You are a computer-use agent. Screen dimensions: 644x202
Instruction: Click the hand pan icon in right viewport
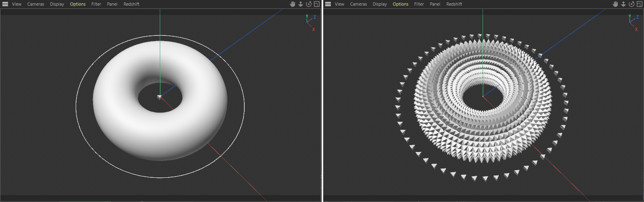(x=615, y=4)
